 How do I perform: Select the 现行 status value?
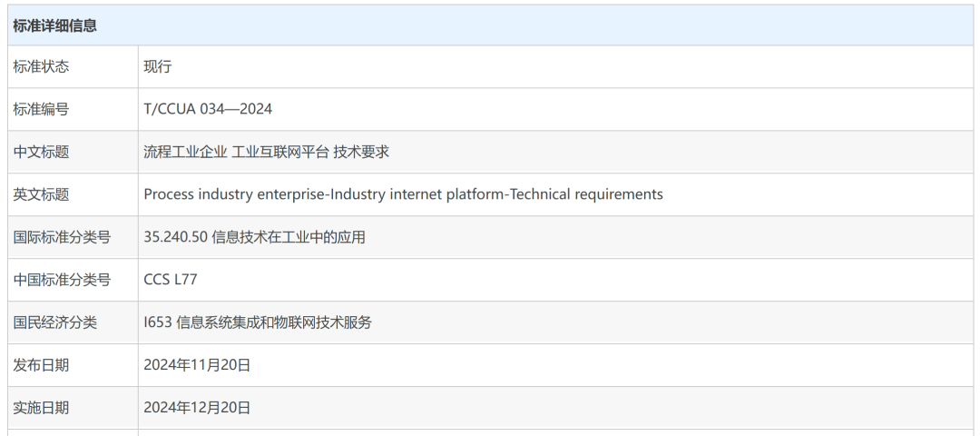click(x=158, y=67)
